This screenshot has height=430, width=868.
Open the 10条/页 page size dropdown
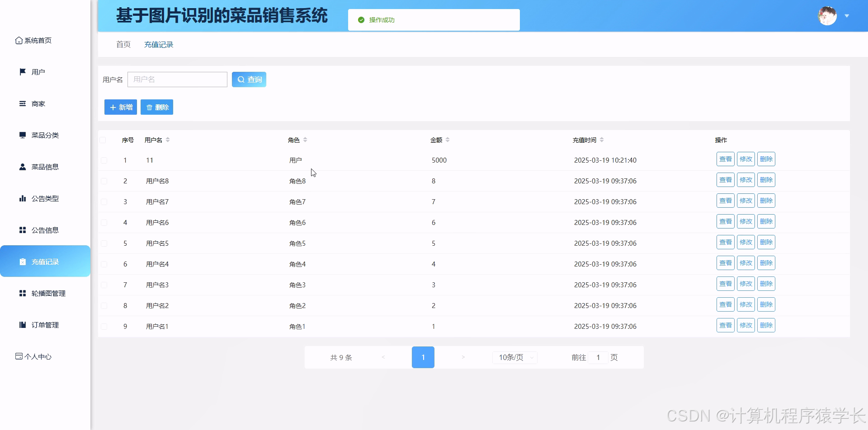[x=514, y=357]
